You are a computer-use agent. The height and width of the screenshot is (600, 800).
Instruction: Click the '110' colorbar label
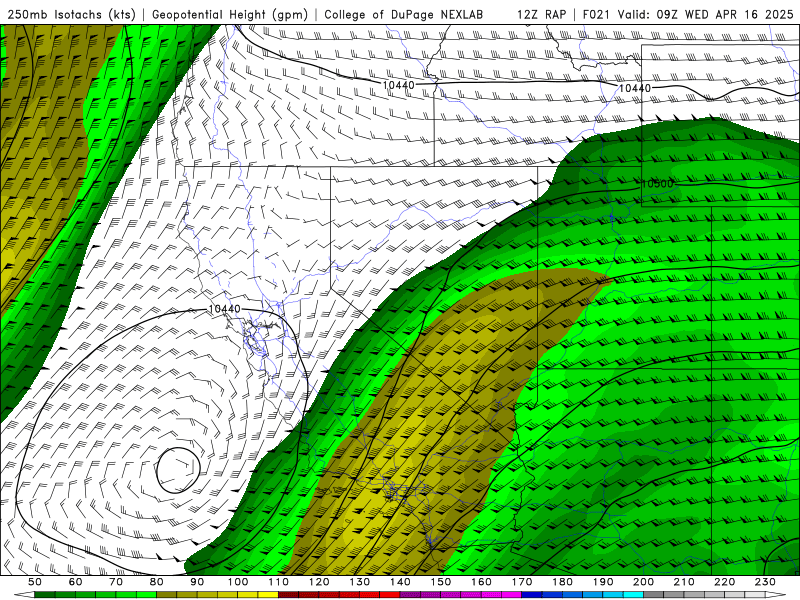tap(278, 582)
